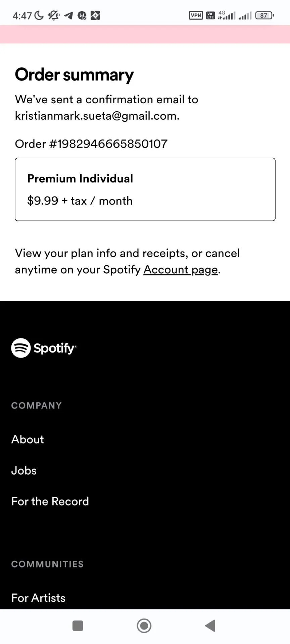290x644 pixels.
Task: Tap the recent apps square button
Action: pos(78,626)
